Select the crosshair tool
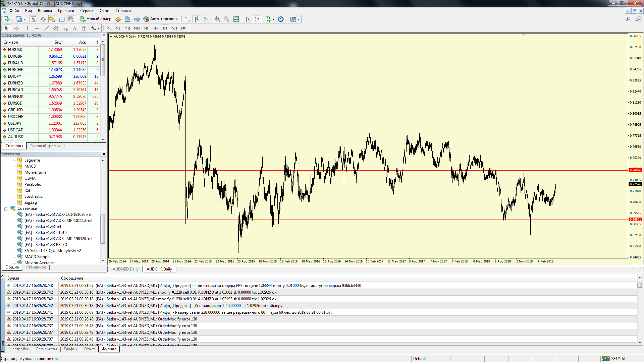This screenshot has width=644, height=362. tap(16, 28)
